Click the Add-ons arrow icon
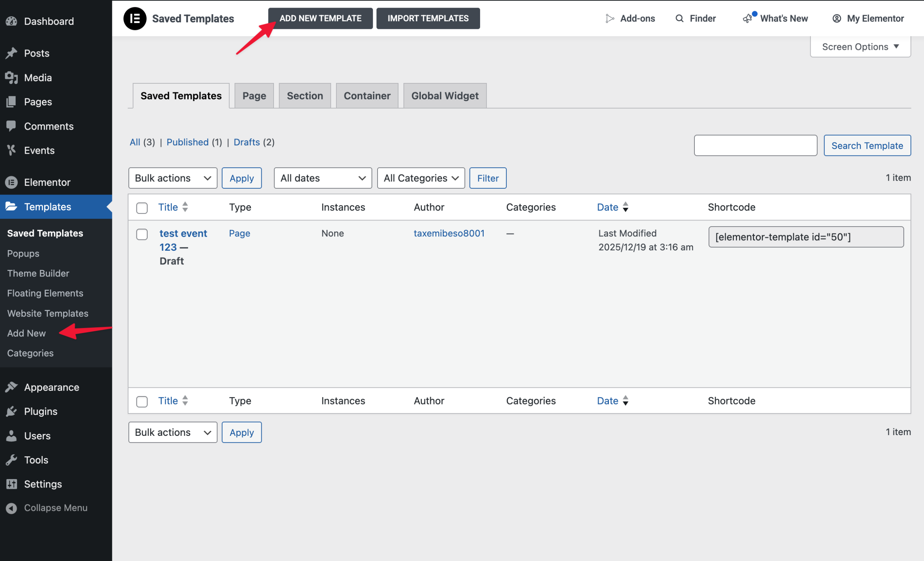924x561 pixels. tap(610, 18)
